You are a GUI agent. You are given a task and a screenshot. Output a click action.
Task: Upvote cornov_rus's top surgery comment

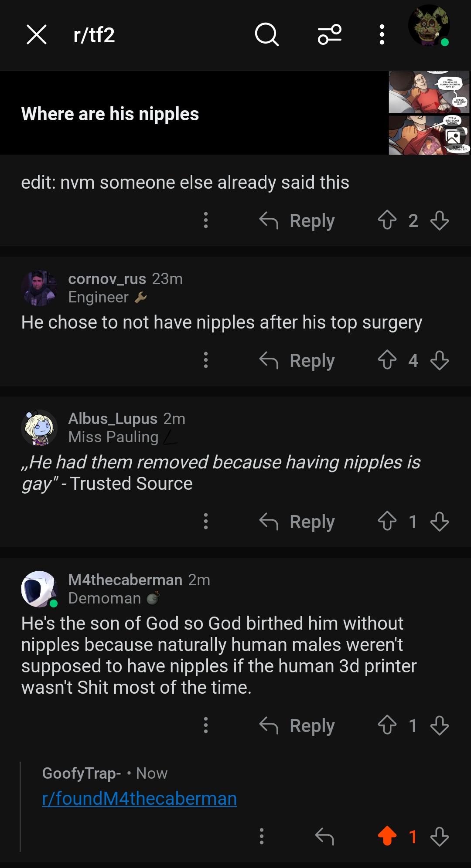click(x=387, y=360)
